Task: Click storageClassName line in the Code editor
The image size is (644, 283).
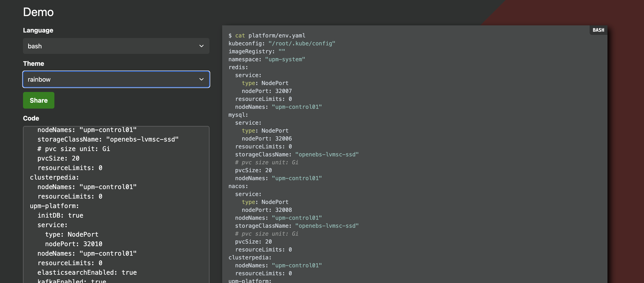Action: [108, 139]
